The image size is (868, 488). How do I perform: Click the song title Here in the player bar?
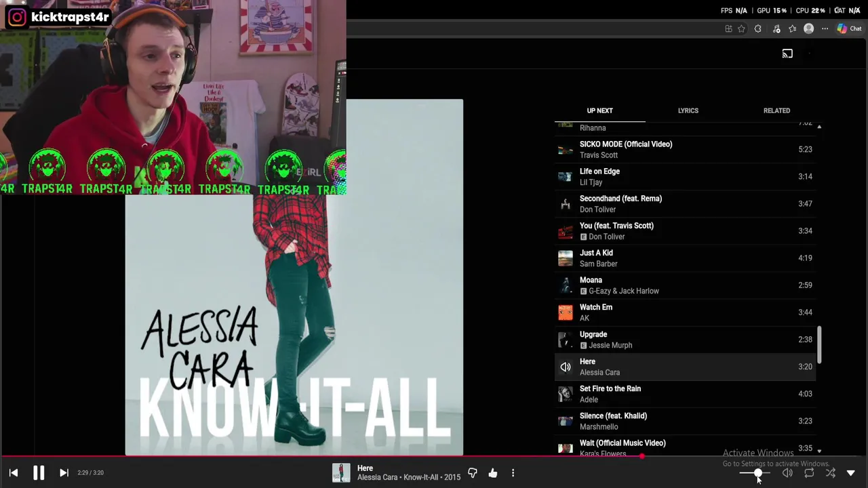[x=365, y=468]
